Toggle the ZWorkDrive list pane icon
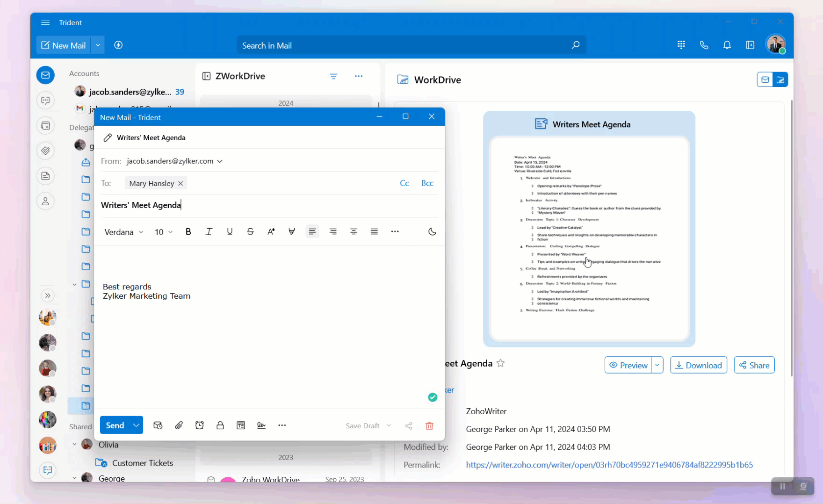This screenshot has width=823, height=504. point(206,76)
